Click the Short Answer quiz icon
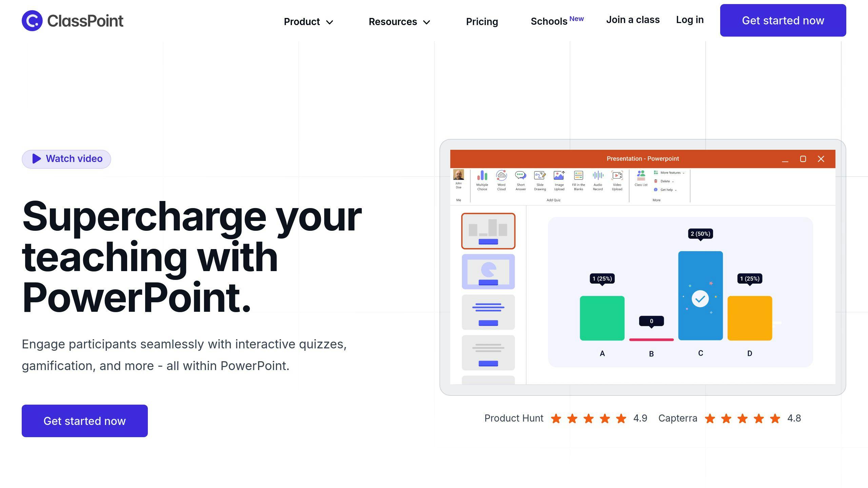 pyautogui.click(x=520, y=178)
